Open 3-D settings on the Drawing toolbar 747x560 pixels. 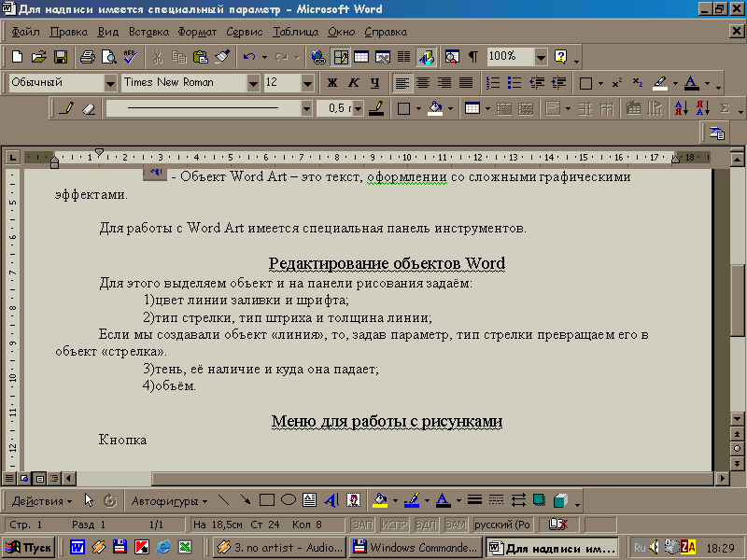561,500
